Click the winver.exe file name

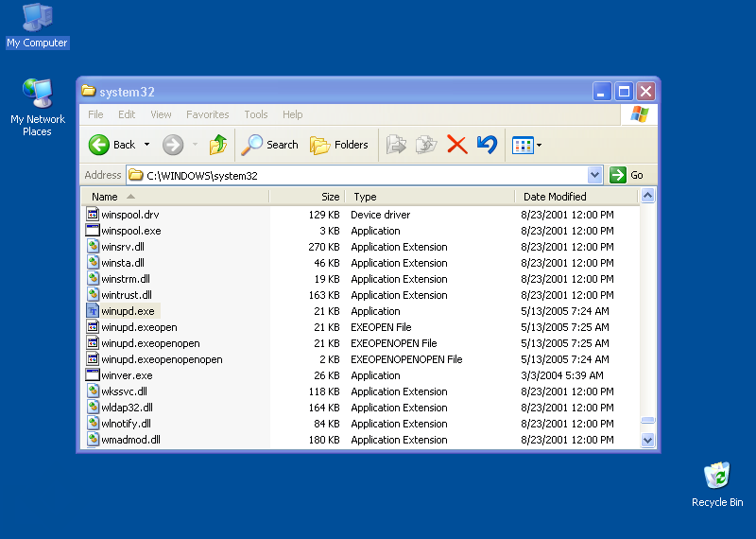click(x=127, y=375)
